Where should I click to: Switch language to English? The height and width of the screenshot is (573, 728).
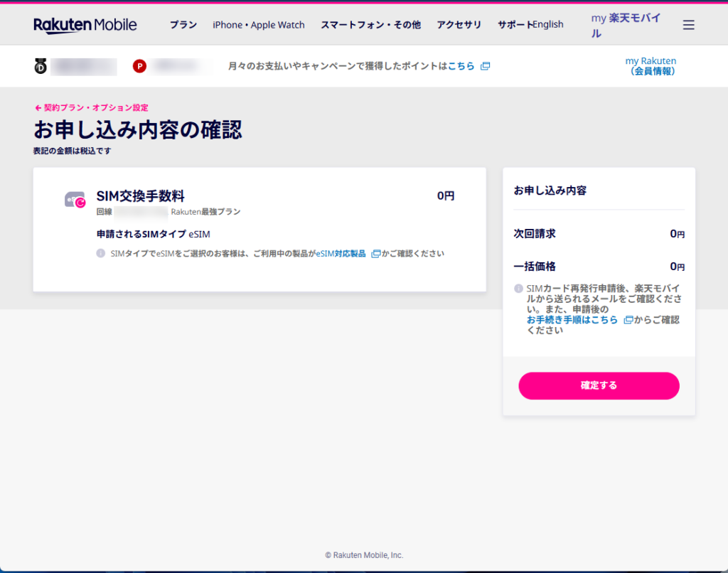pos(548,25)
